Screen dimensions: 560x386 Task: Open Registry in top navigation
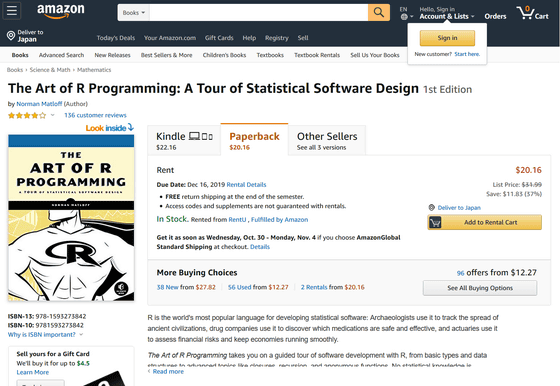tap(276, 38)
